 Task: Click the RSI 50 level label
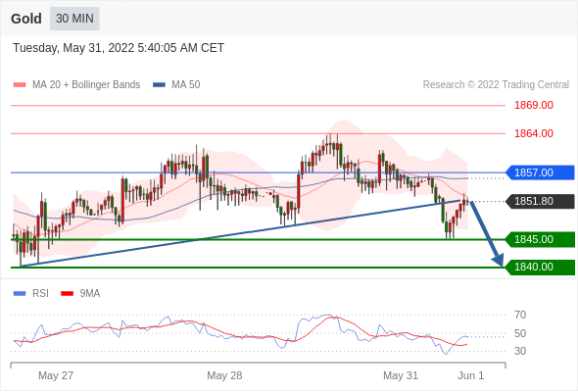coord(520,333)
